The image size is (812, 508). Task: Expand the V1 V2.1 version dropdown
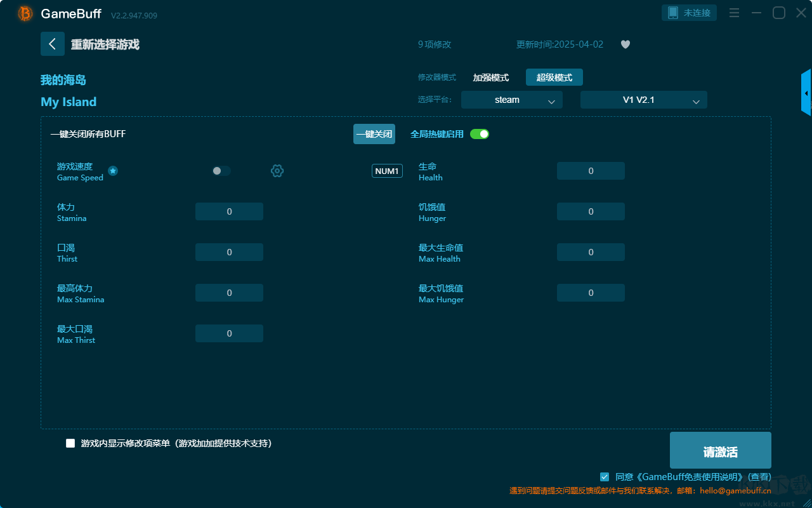click(x=643, y=100)
